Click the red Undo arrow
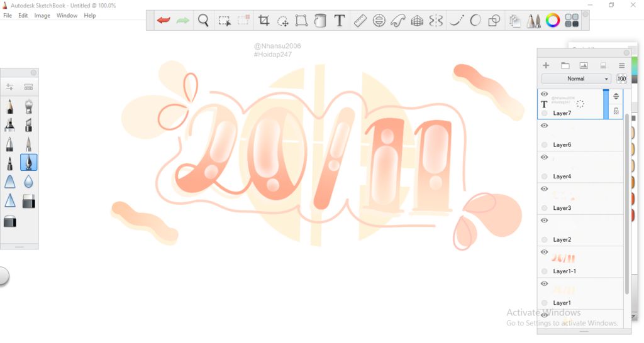The width and height of the screenshot is (644, 343). click(x=164, y=20)
